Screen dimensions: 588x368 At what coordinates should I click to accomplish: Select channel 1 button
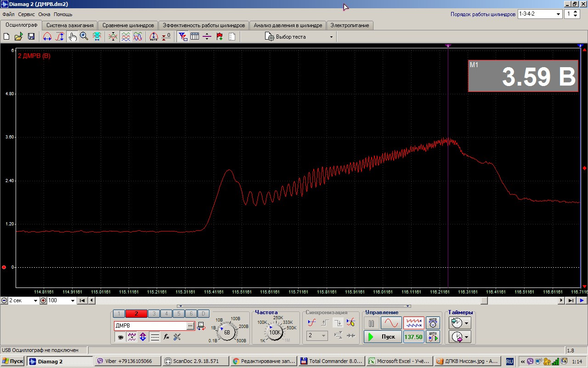[119, 314]
